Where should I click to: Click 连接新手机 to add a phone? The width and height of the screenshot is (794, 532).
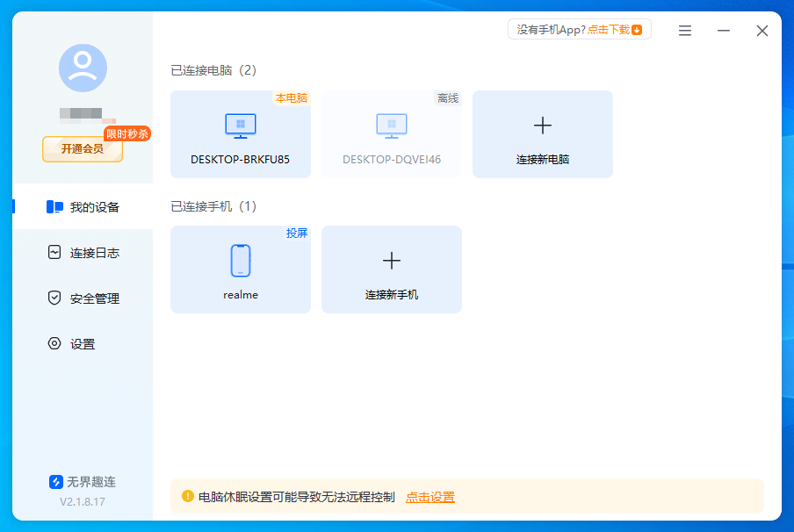click(391, 270)
